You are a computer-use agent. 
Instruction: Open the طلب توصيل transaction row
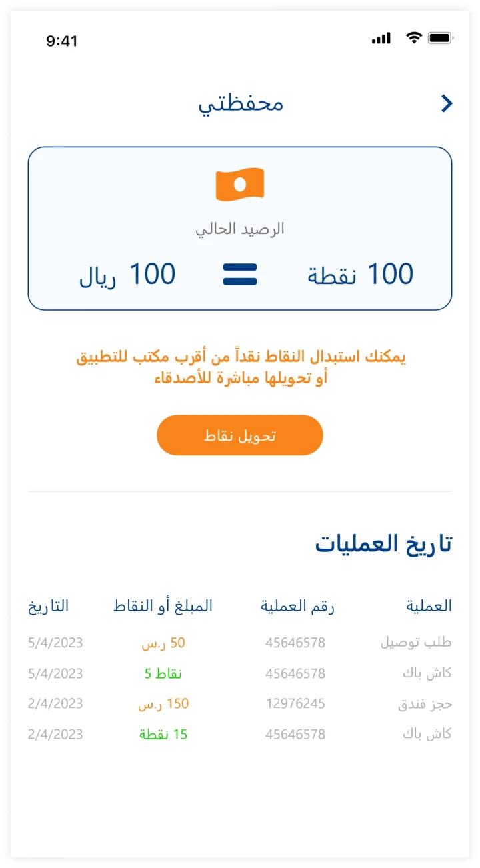pyautogui.click(x=416, y=643)
